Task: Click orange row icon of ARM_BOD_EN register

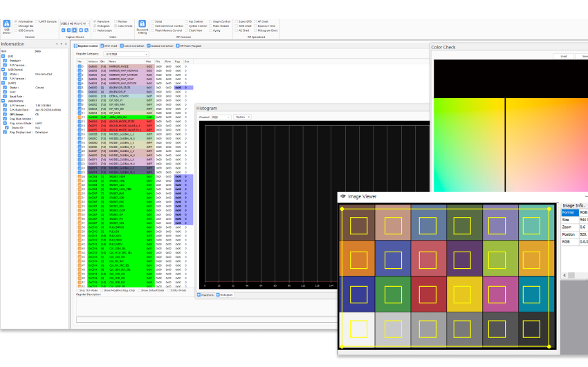Action: 80,117
